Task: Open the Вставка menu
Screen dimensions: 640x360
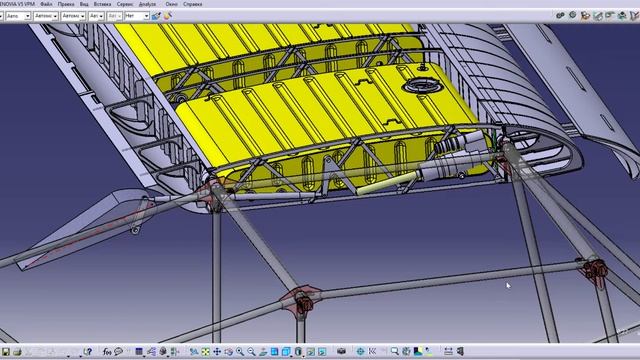Action: pyautogui.click(x=102, y=4)
